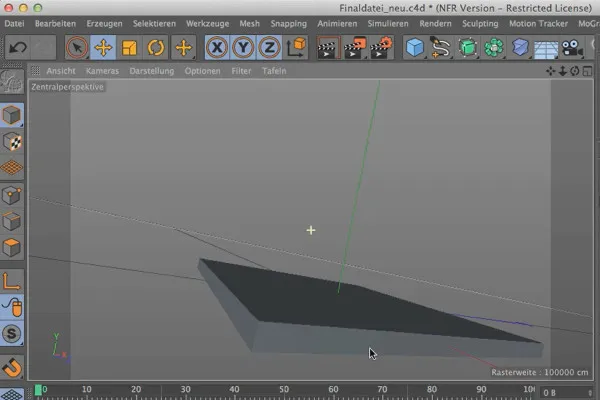The width and height of the screenshot is (600, 400).
Task: Open the last-used tool icon
Action: pos(184,47)
